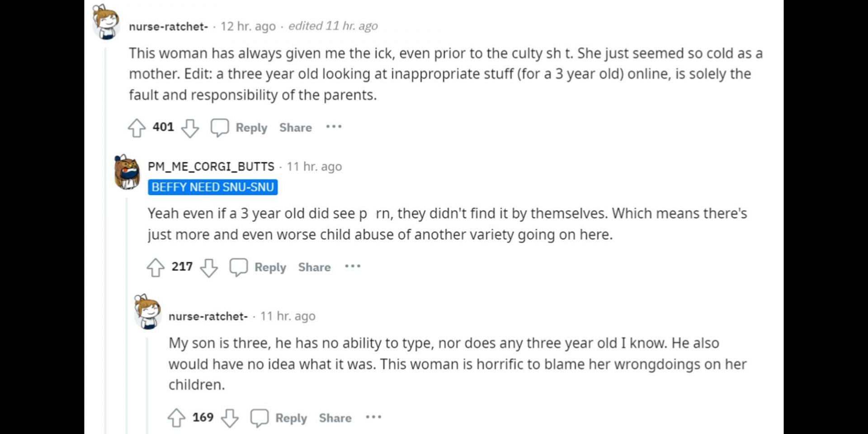Viewport: 868px width, 434px height.
Task: Open the three-dot menu on the 217-point comment
Action: [353, 266]
